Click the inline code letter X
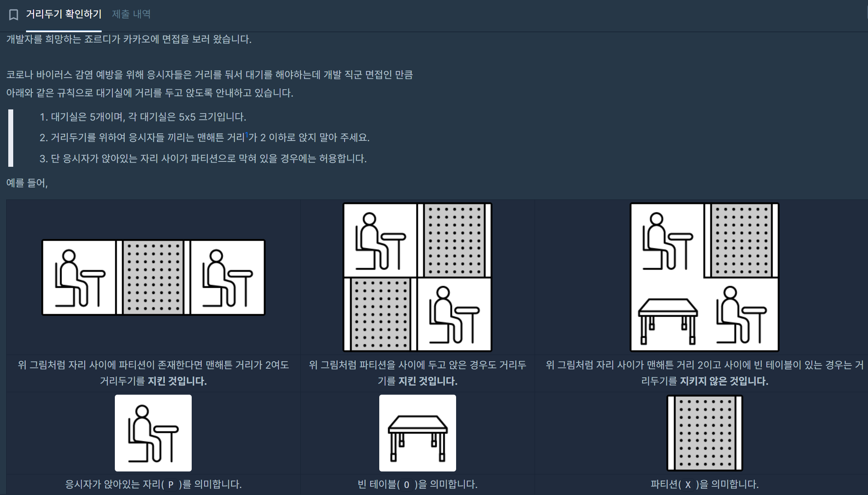This screenshot has height=495, width=868. [x=688, y=485]
